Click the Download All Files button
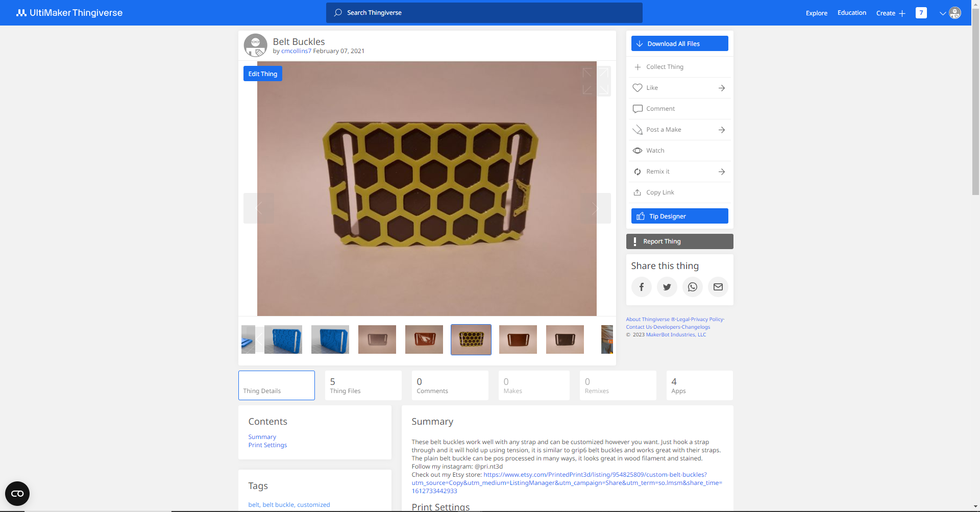980x512 pixels. tap(680, 43)
